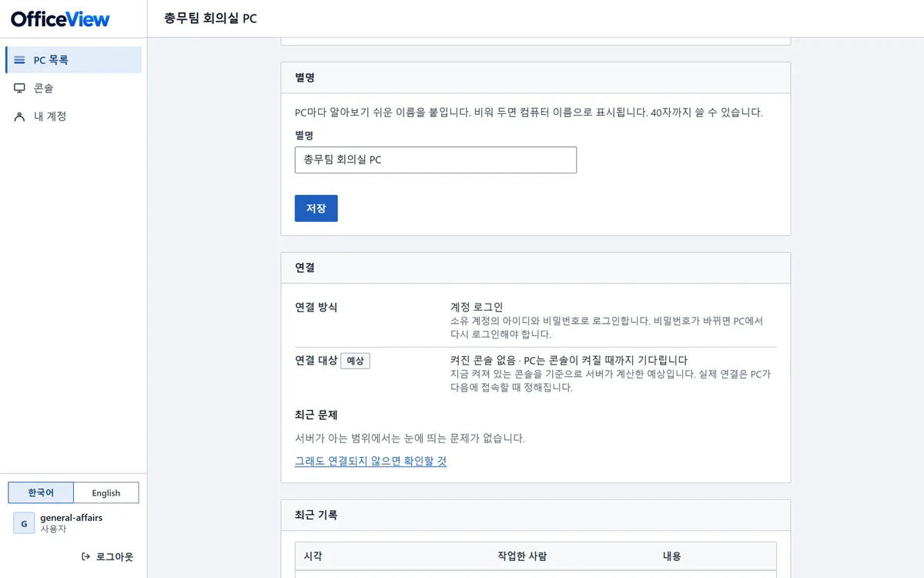Screen dimensions: 924x578
Task: Click the PC 목록 list icon
Action: [20, 60]
